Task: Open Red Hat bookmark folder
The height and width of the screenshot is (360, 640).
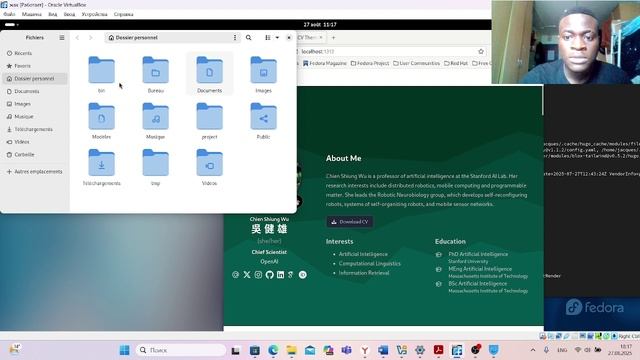Action: pyautogui.click(x=456, y=63)
